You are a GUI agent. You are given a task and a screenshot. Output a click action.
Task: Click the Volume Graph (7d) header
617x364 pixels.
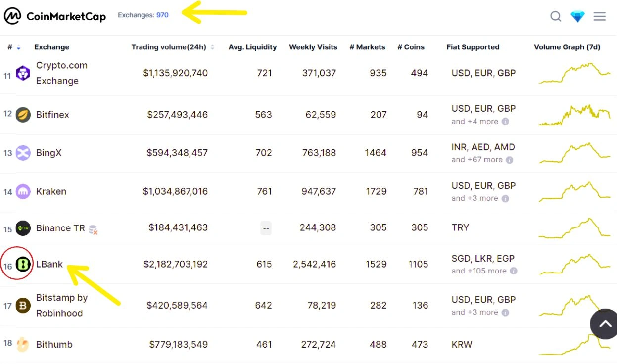[x=567, y=47]
